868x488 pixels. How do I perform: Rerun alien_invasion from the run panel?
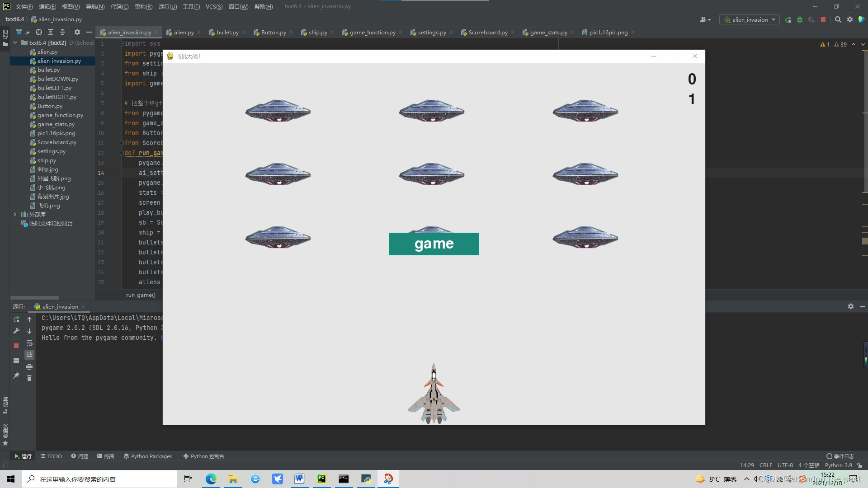16,319
